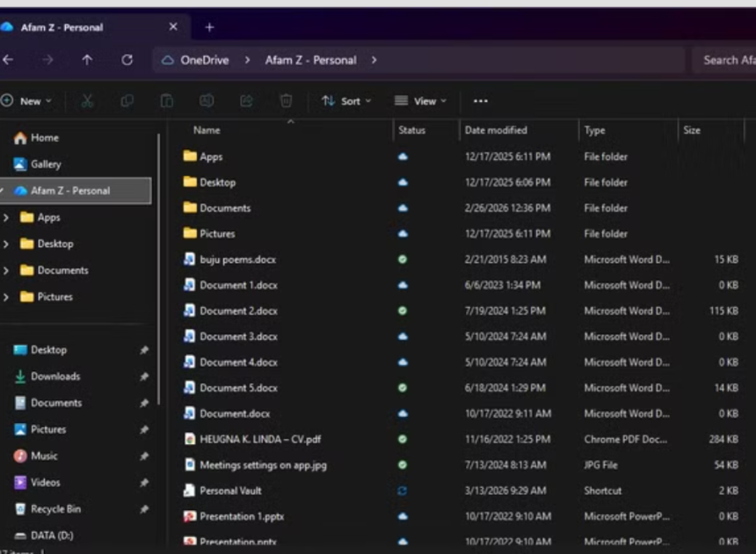This screenshot has width=756, height=554.
Task: Click the Copy icon in toolbar
Action: point(127,101)
